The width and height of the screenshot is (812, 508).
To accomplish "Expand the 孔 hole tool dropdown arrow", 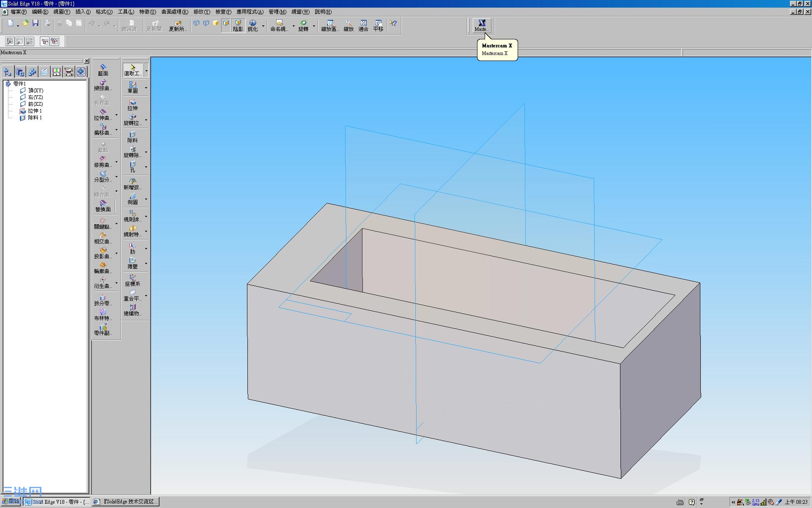I will click(x=146, y=167).
